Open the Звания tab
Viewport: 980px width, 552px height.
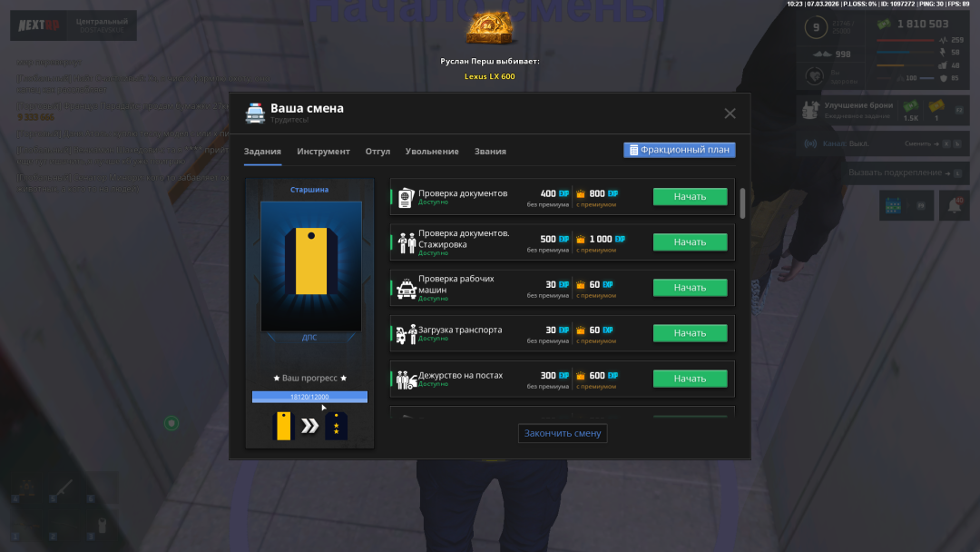click(490, 152)
